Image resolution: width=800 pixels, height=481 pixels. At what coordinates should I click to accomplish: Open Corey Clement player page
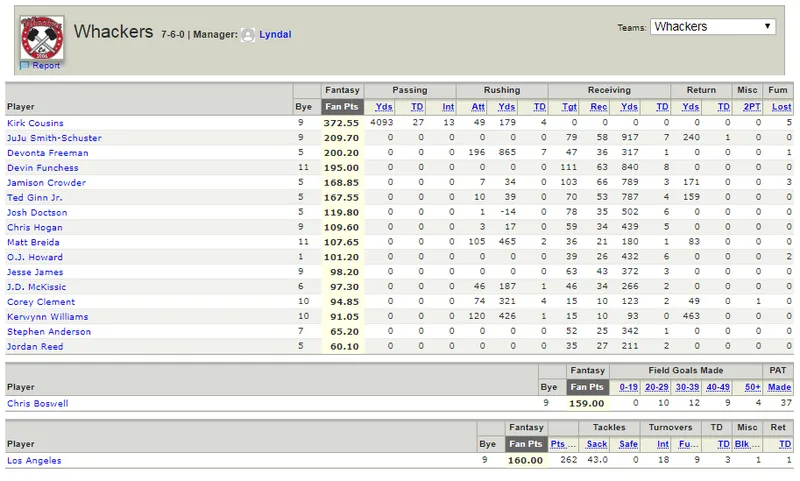[41, 302]
